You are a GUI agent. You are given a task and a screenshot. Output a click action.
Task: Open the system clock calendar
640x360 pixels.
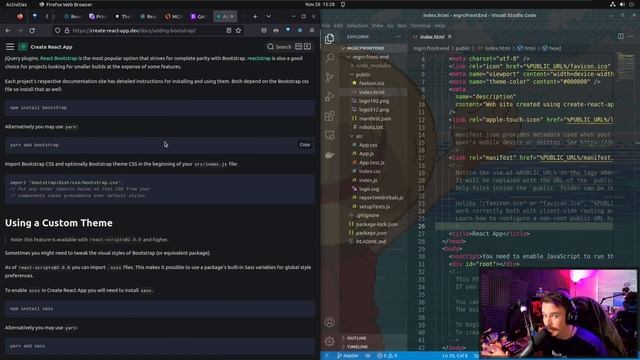pyautogui.click(x=320, y=4)
